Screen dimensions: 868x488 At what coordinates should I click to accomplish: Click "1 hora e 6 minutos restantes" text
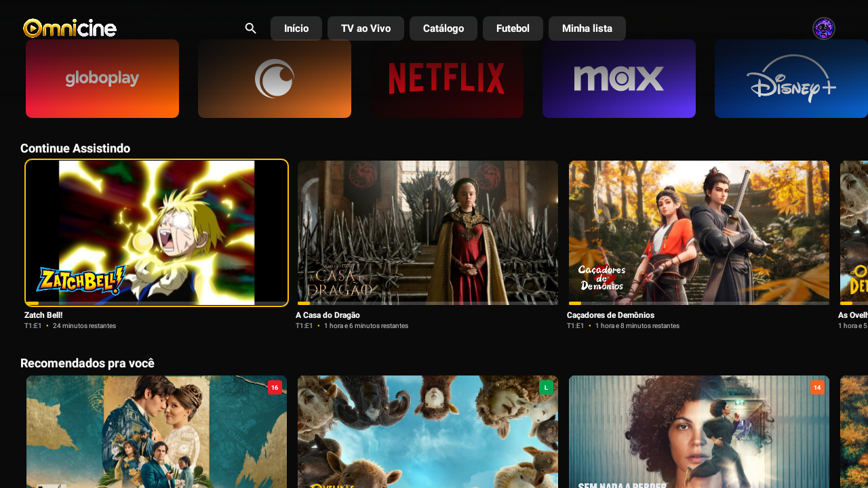click(x=366, y=326)
